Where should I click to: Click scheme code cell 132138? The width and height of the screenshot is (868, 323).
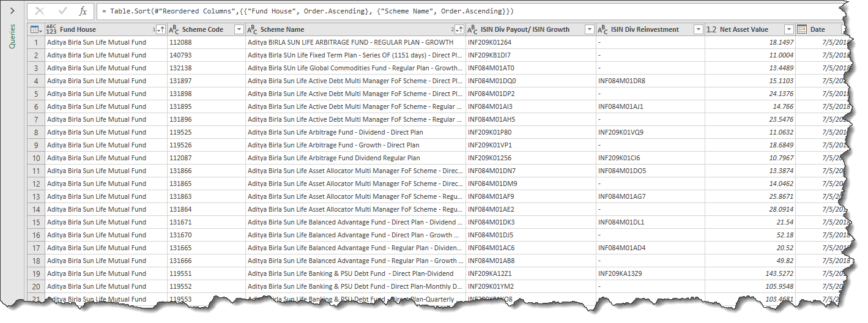click(206, 68)
